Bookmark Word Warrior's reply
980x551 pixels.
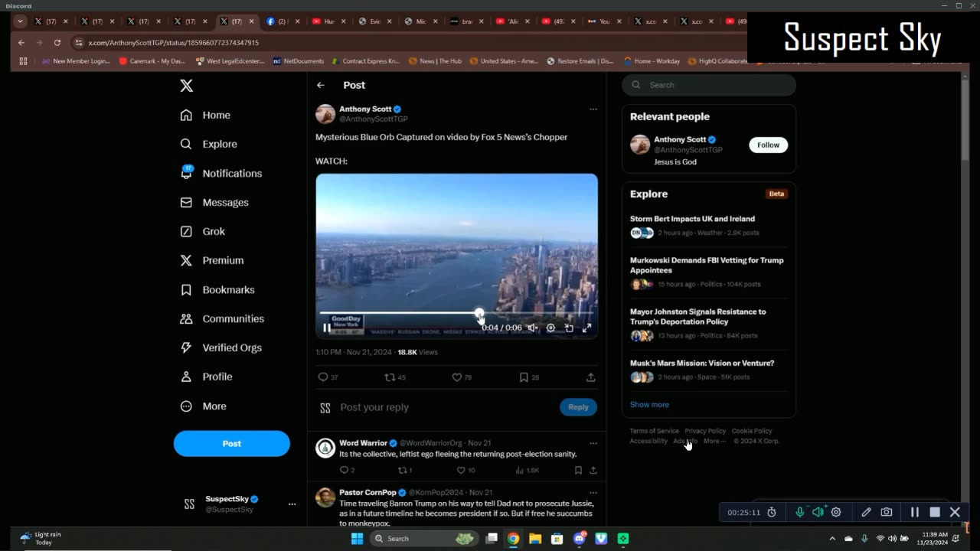pyautogui.click(x=578, y=471)
